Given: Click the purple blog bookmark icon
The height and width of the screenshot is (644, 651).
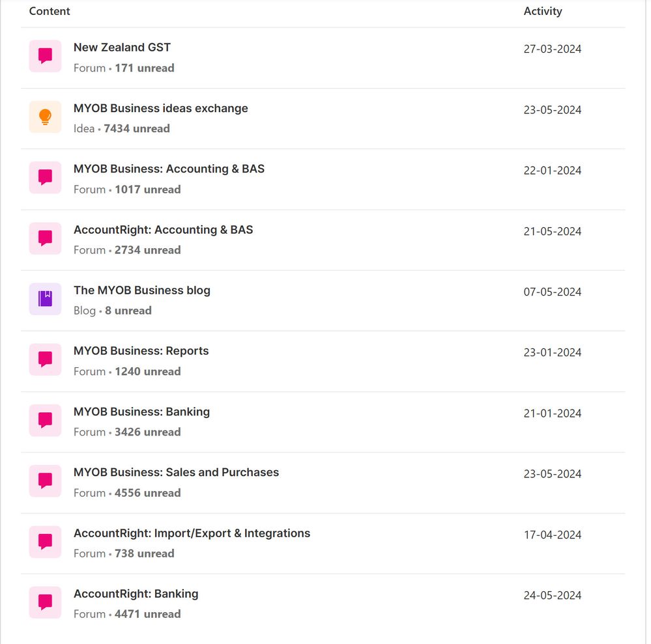Looking at the screenshot, I should pyautogui.click(x=45, y=299).
